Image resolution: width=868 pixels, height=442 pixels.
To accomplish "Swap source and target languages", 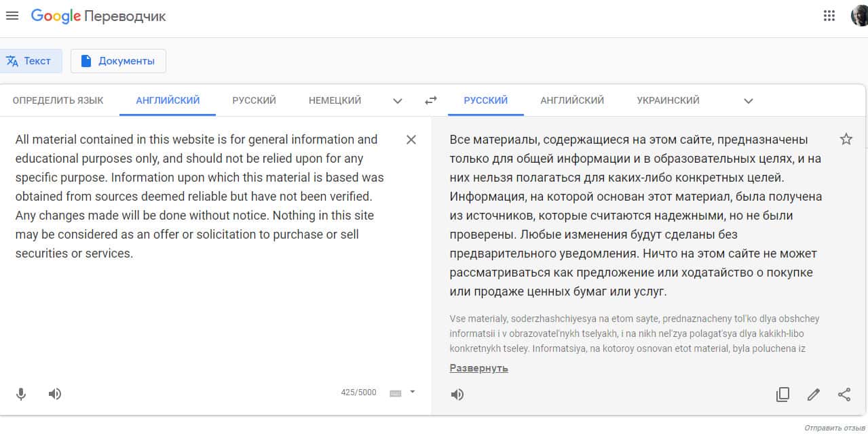I will coord(431,100).
